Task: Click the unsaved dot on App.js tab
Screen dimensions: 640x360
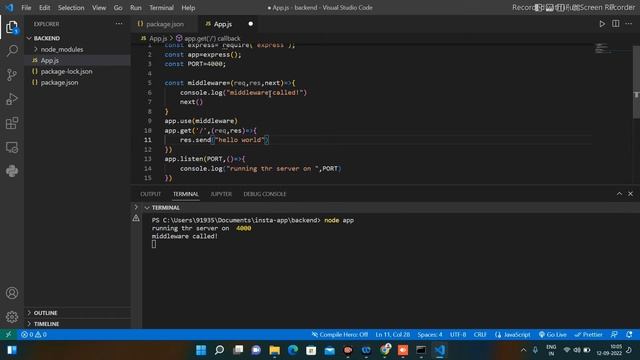Action: point(251,24)
